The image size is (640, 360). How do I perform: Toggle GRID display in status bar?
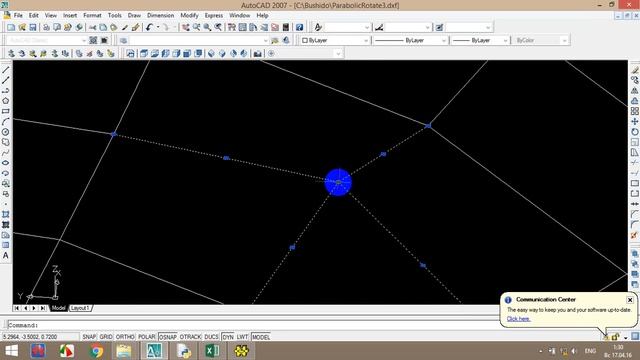coord(106,337)
